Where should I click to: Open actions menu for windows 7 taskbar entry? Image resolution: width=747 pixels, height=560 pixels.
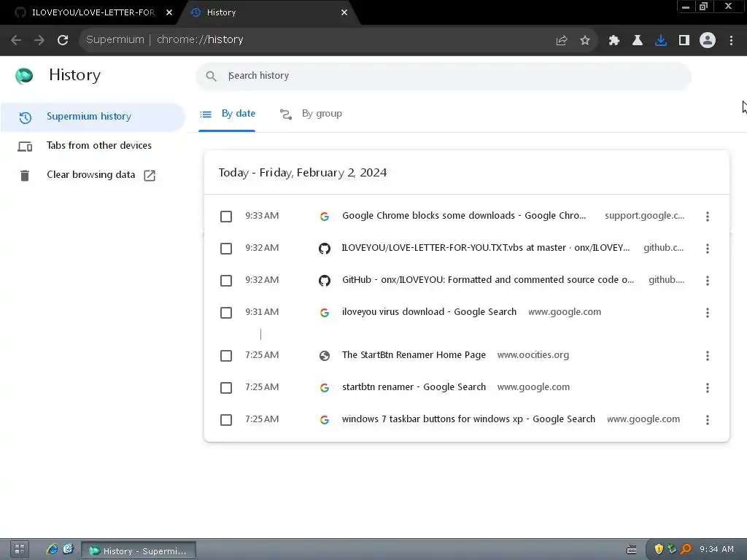pyautogui.click(x=708, y=420)
